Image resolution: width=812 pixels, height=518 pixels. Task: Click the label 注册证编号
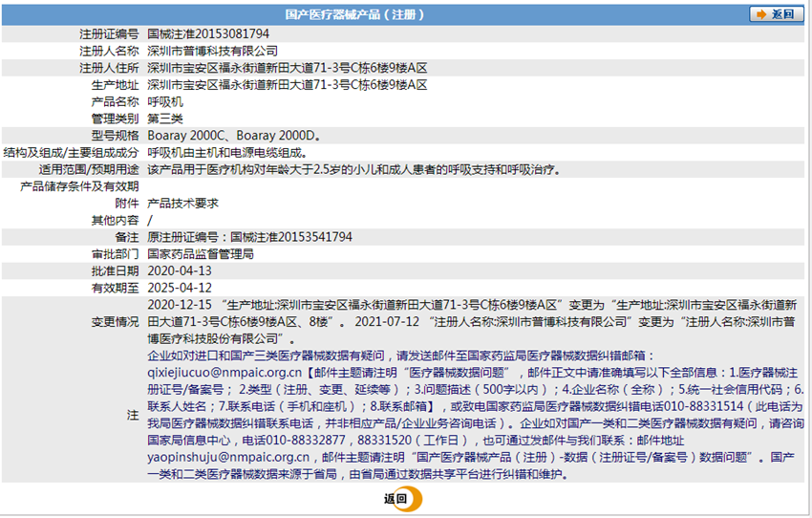pos(109,34)
